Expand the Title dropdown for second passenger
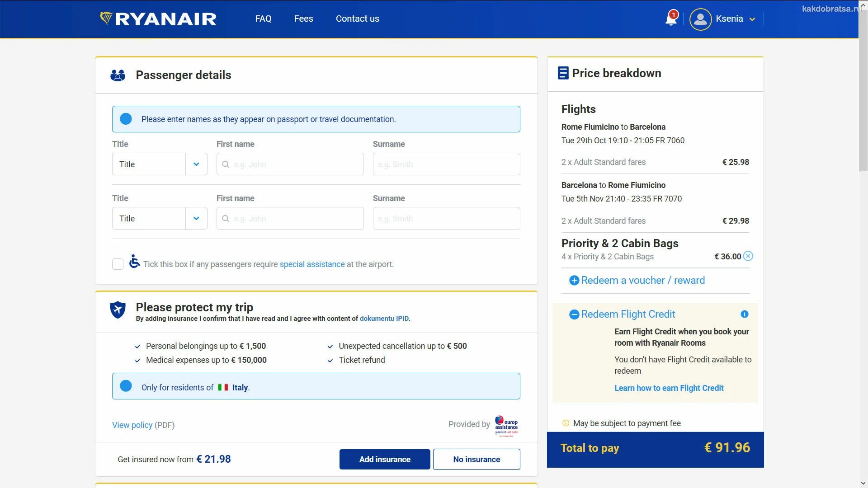The height and width of the screenshot is (488, 868). pyautogui.click(x=196, y=218)
